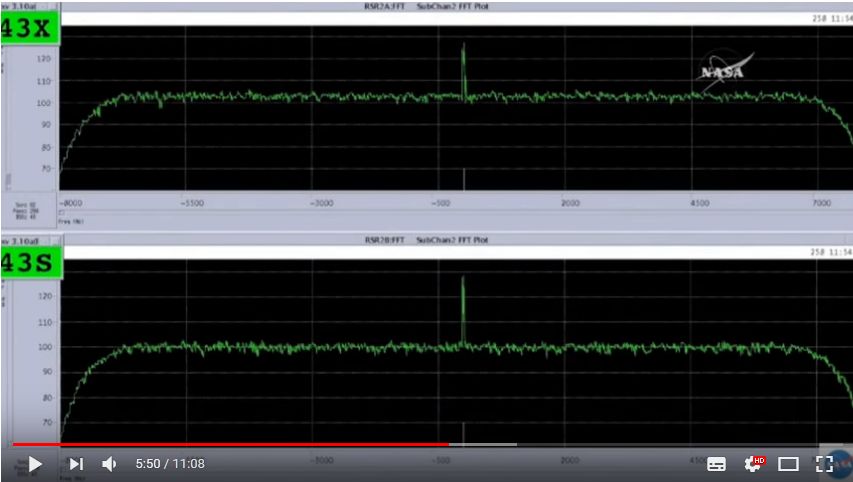Mute the video volume
The height and width of the screenshot is (482, 853).
[x=109, y=464]
